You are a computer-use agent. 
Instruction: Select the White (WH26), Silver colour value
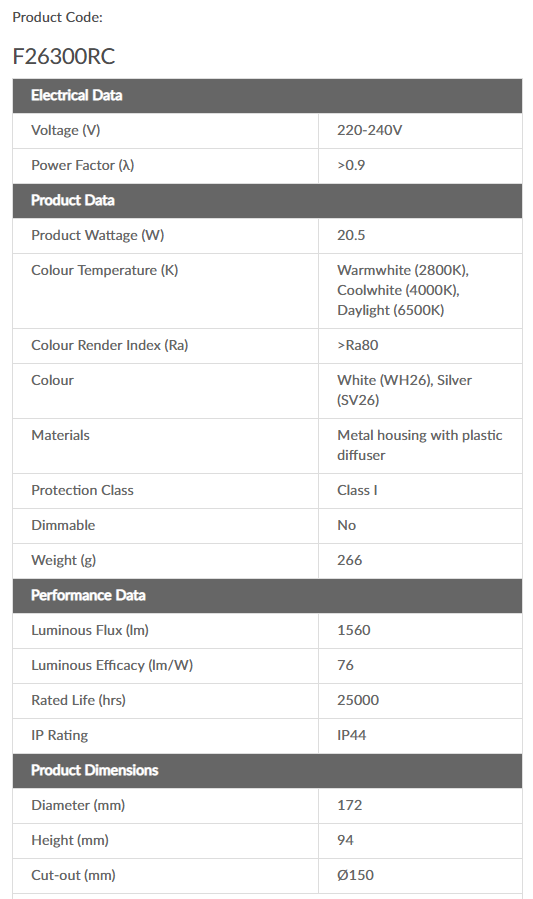(x=404, y=390)
